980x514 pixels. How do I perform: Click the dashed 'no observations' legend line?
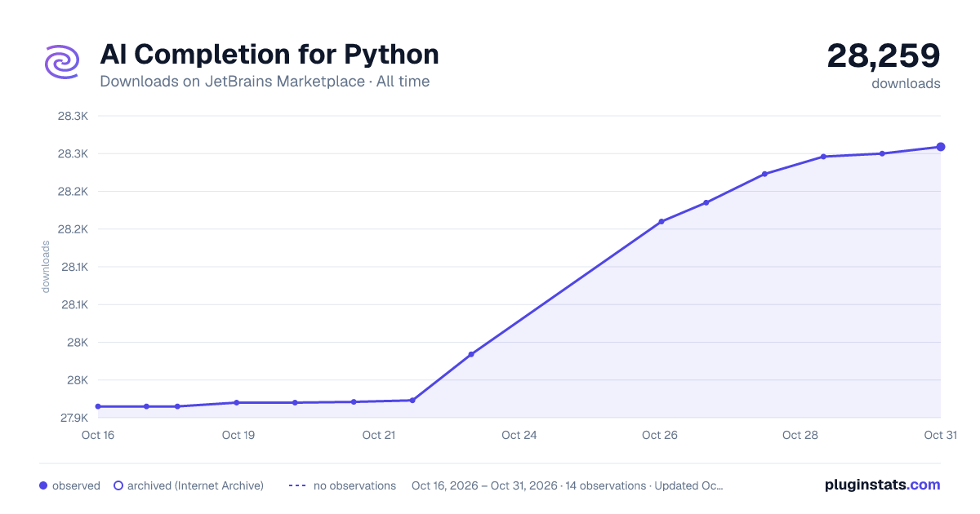click(296, 485)
